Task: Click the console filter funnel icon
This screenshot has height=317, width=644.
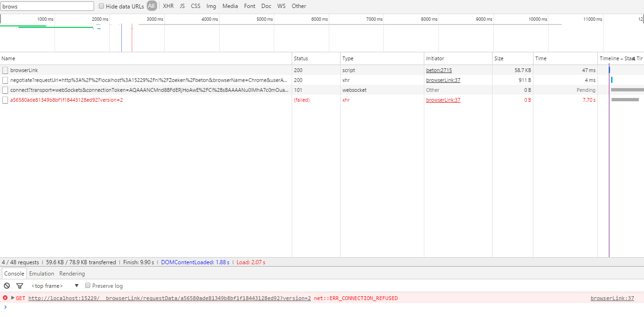Action: (x=19, y=285)
